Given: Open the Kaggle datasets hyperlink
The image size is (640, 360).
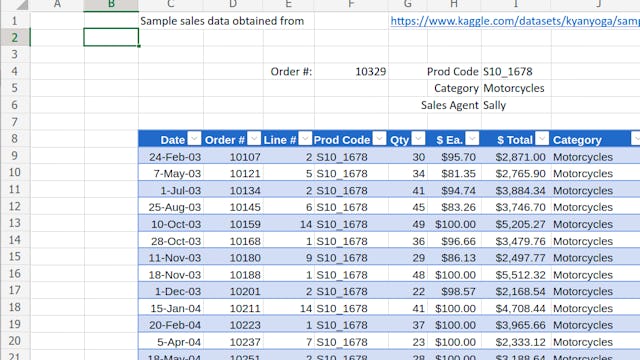Looking at the screenshot, I should (x=515, y=21).
